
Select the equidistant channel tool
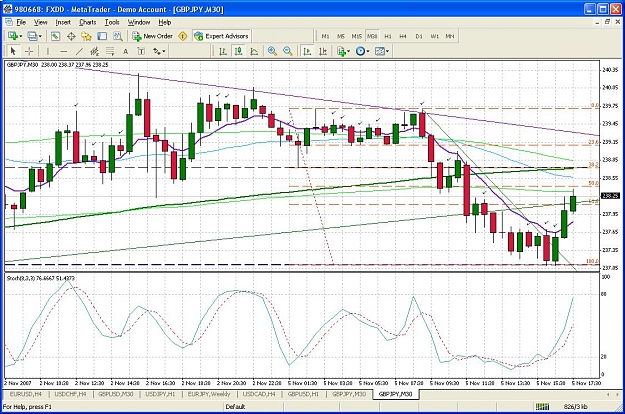coord(94,51)
